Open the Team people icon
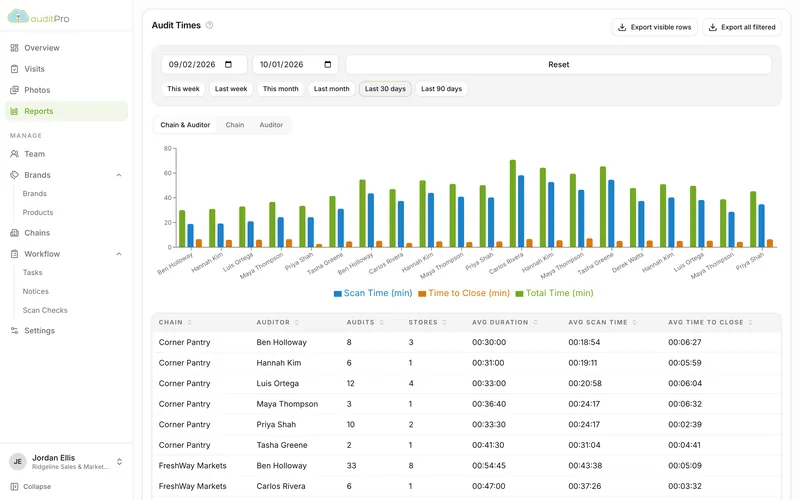Screen dimensions: 800x500 point(14,154)
